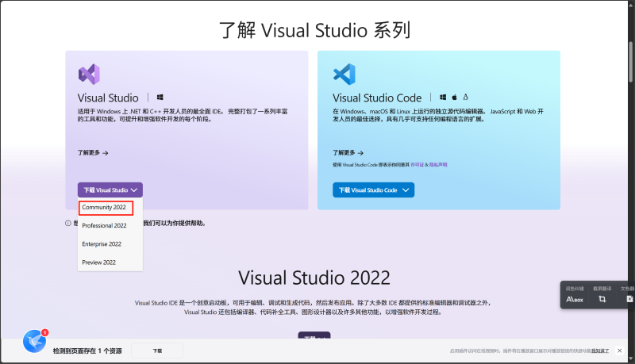Click the 我知道了 link in the bottom bar
This screenshot has width=635, height=364.
tap(600, 351)
